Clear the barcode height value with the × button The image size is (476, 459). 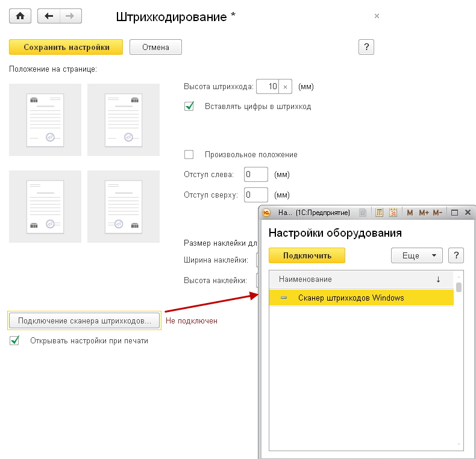click(x=285, y=87)
